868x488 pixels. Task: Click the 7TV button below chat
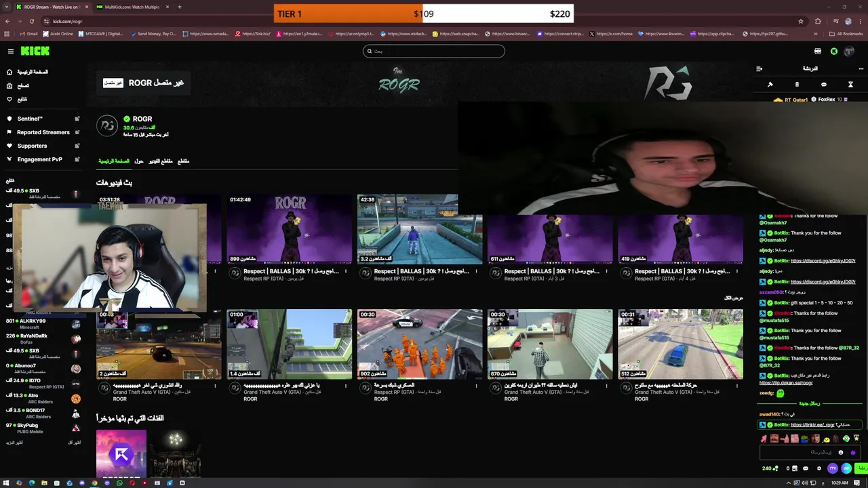point(833,468)
